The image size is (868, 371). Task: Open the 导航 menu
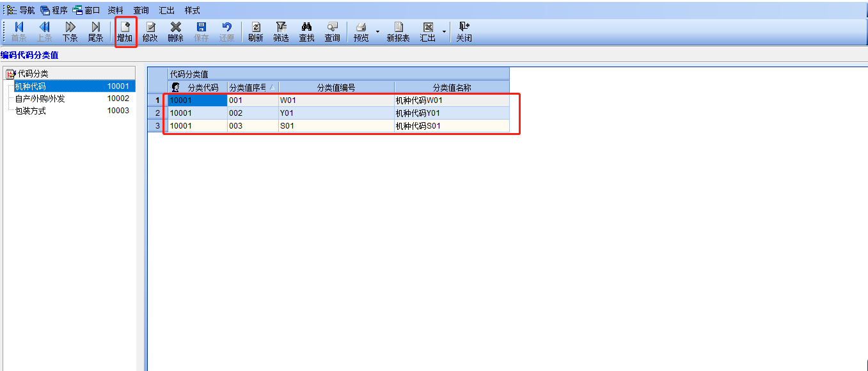[x=21, y=10]
